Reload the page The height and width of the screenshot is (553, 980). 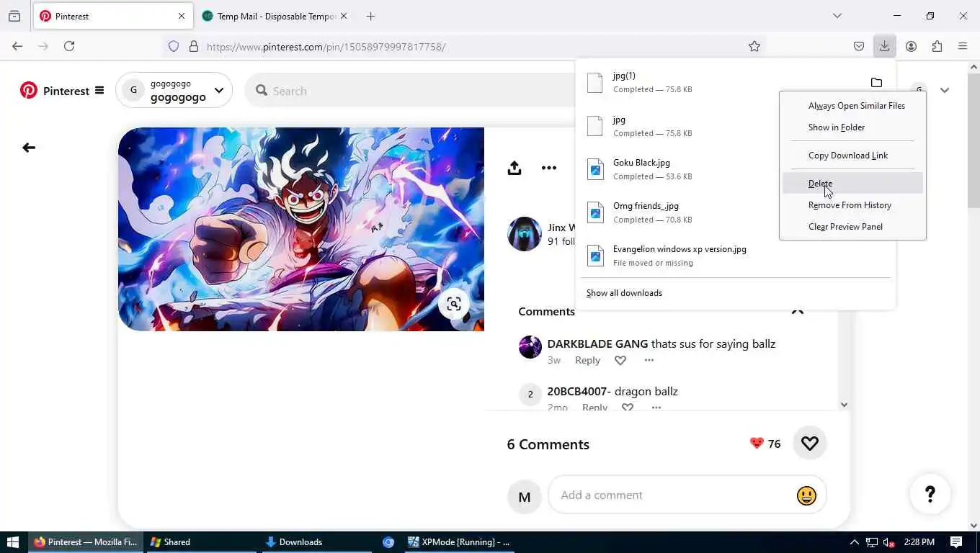pyautogui.click(x=69, y=46)
